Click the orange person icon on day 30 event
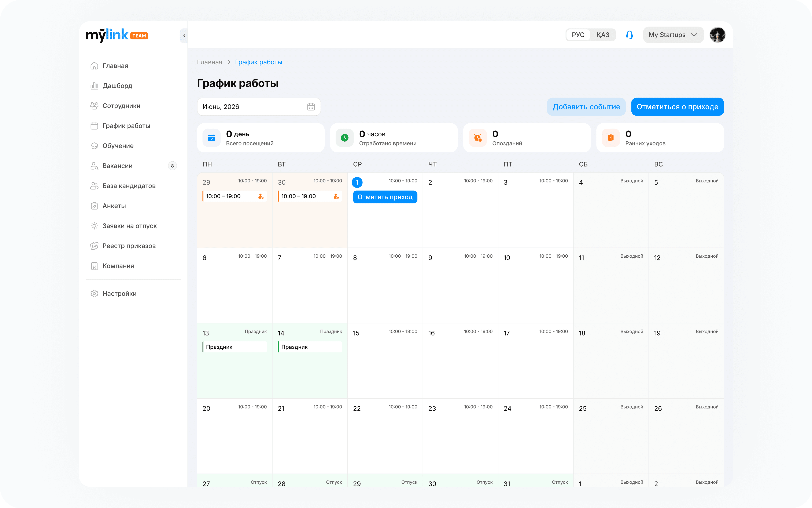 336,196
